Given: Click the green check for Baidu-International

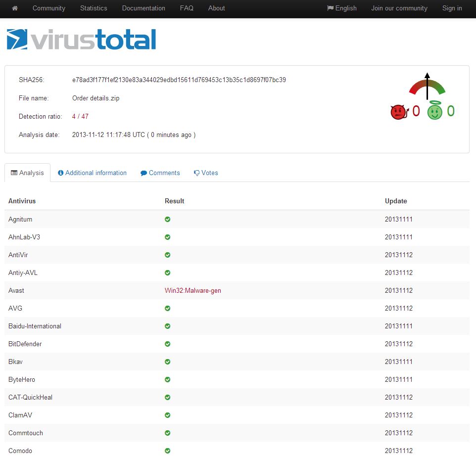Looking at the screenshot, I should pos(168,326).
